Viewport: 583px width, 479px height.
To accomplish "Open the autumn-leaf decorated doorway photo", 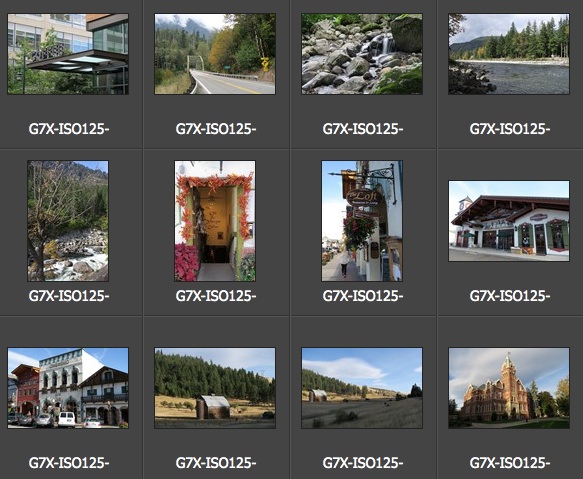I will [x=215, y=221].
